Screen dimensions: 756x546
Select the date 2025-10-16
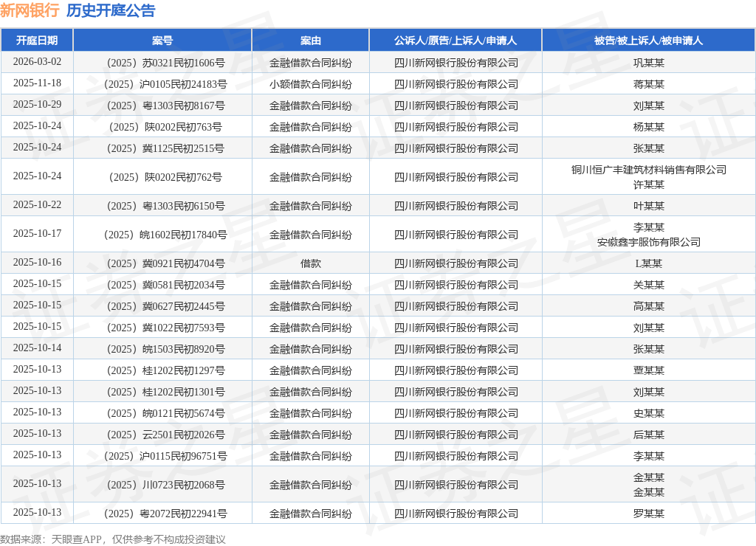tap(37, 262)
